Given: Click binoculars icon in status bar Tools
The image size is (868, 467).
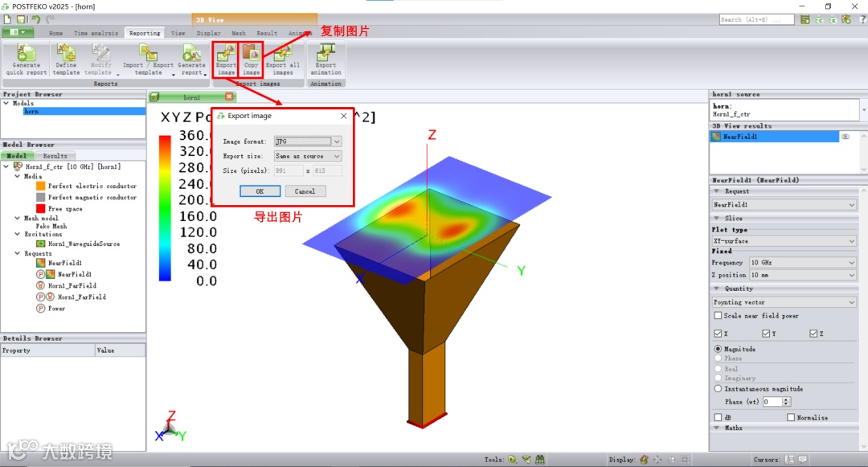Looking at the screenshot, I should coord(540,459).
